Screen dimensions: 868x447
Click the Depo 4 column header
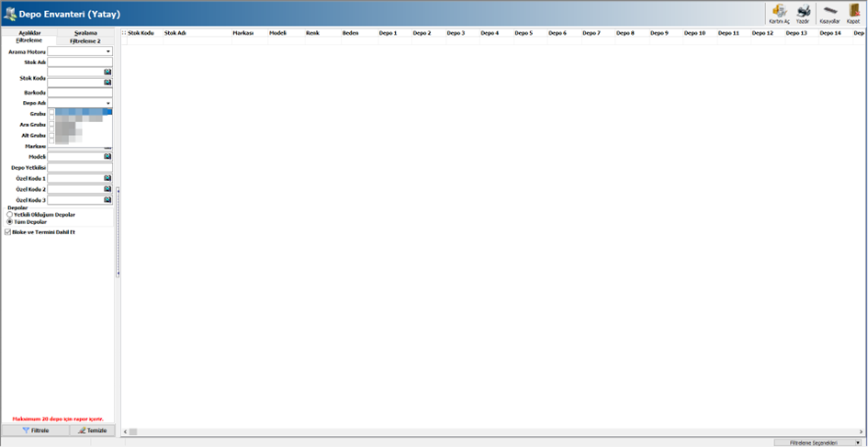[x=497, y=33]
